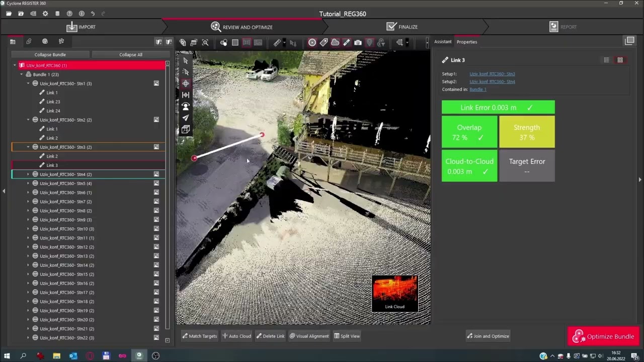Click the Optimize Bundle button
Image resolution: width=644 pixels, height=362 pixels.
coord(603,336)
